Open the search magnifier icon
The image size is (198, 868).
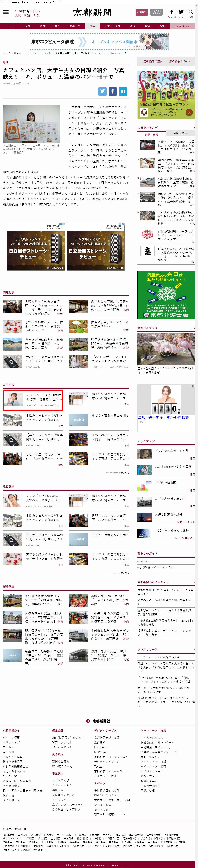point(191,12)
